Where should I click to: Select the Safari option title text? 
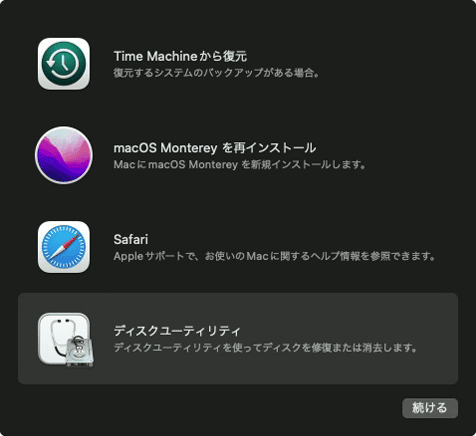(131, 239)
